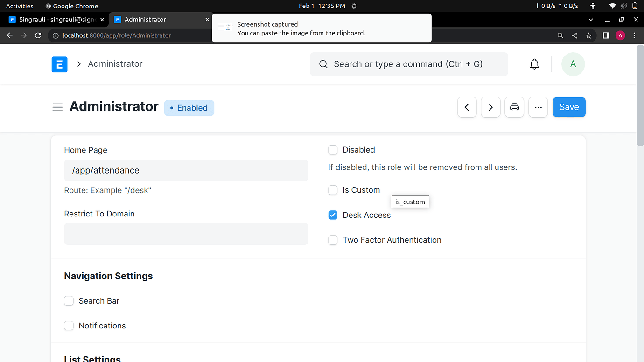Open the three-dots more actions menu
Image resolution: width=644 pixels, height=362 pixels.
[x=538, y=107]
